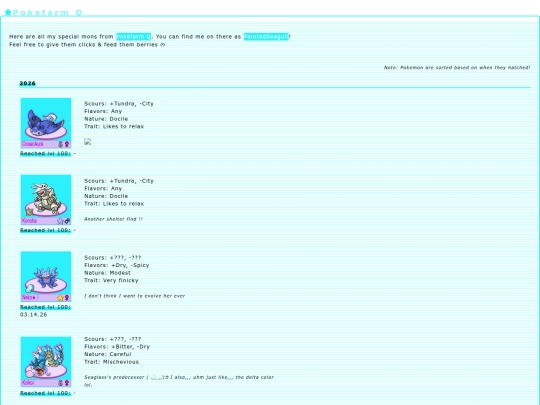
Task: Click the Koikoi name label
Action: [28, 383]
